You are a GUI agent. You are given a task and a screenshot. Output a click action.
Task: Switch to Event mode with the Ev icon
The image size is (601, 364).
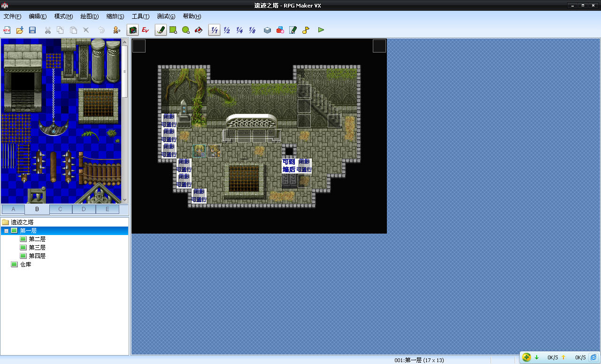click(x=145, y=30)
